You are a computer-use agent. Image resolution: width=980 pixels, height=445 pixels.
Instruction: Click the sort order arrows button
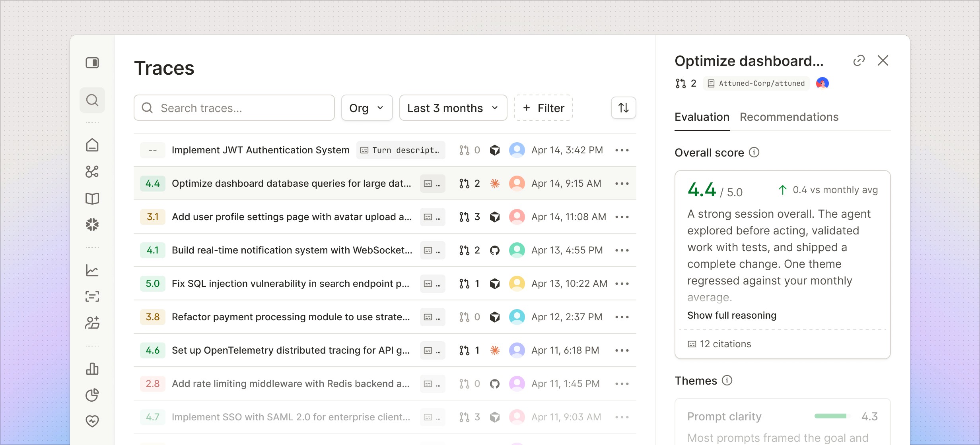pos(624,108)
